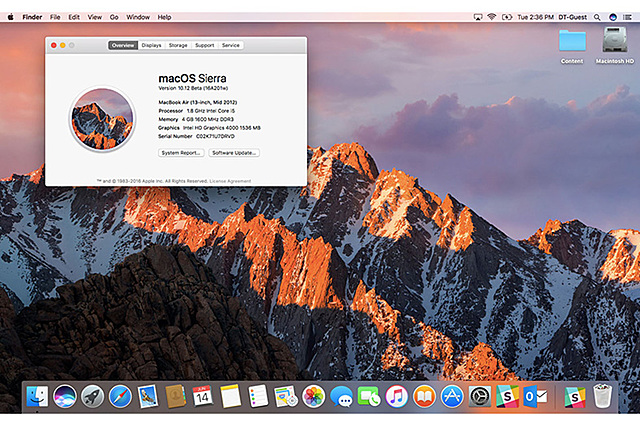
Task: Open Reminders app in Dock
Action: (x=258, y=396)
